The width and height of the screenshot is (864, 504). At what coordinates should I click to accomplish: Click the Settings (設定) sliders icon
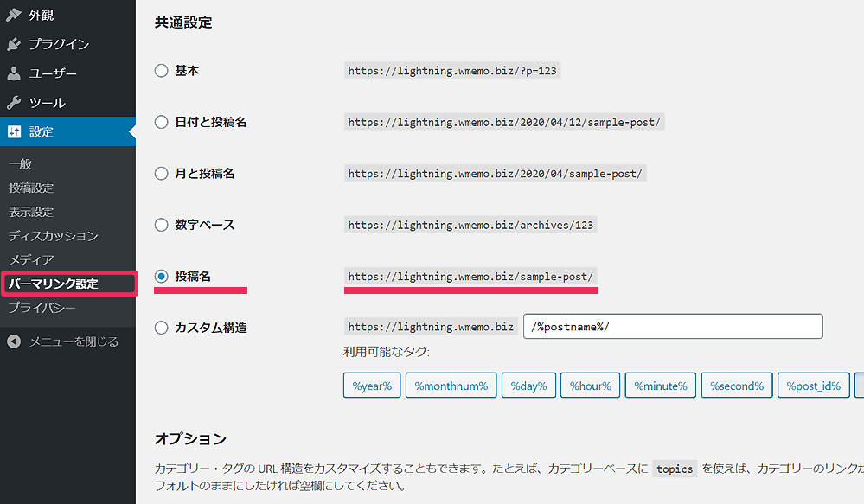[x=14, y=132]
